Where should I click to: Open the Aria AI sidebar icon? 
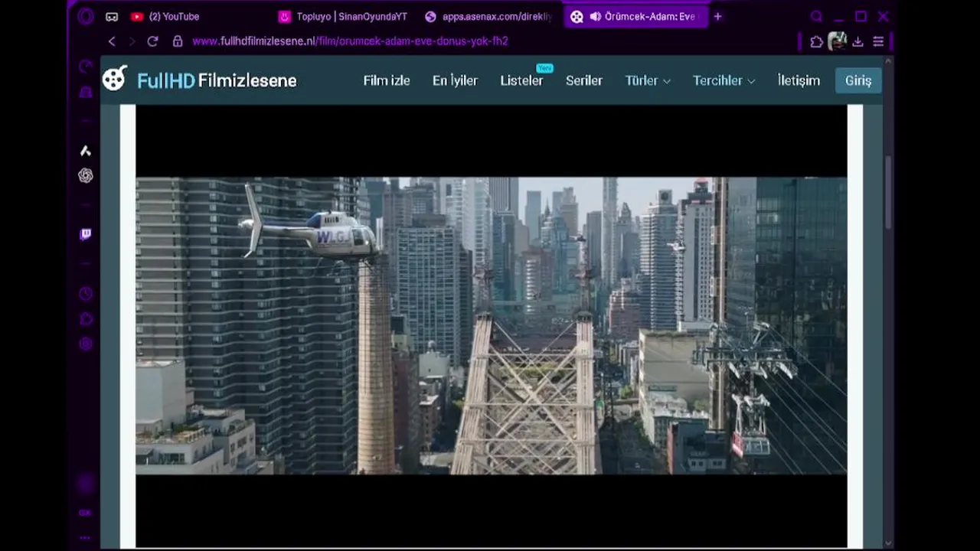(86, 151)
